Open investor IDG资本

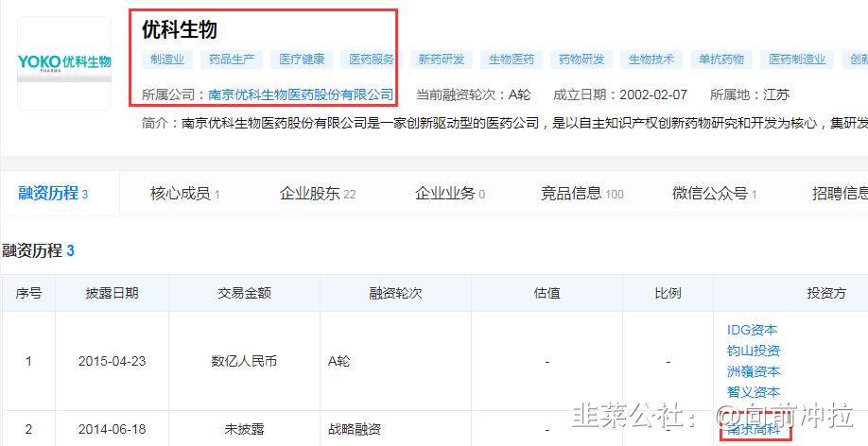tap(752, 330)
